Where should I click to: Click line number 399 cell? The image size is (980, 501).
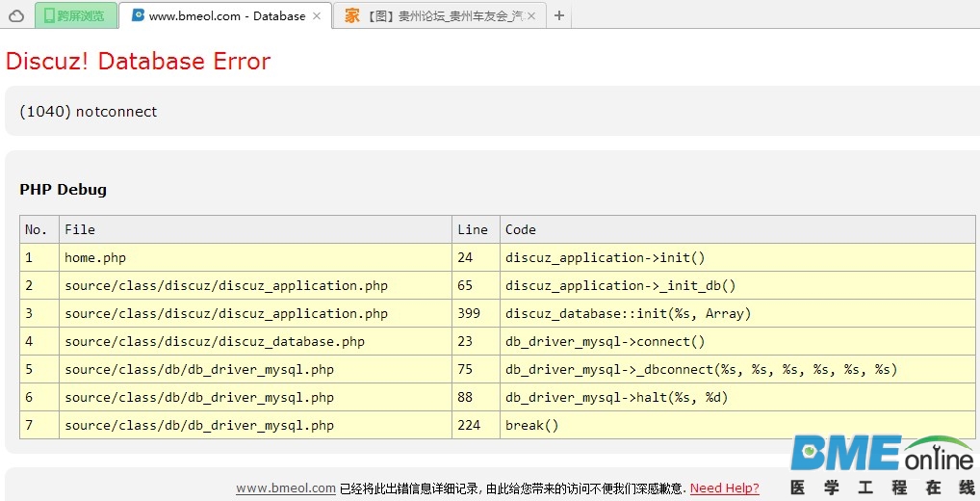476,313
